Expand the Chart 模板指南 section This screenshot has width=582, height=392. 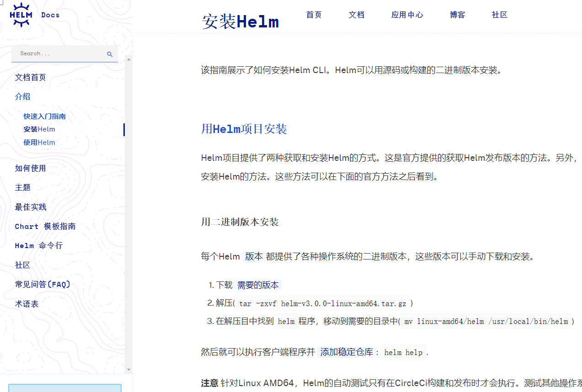pos(45,226)
